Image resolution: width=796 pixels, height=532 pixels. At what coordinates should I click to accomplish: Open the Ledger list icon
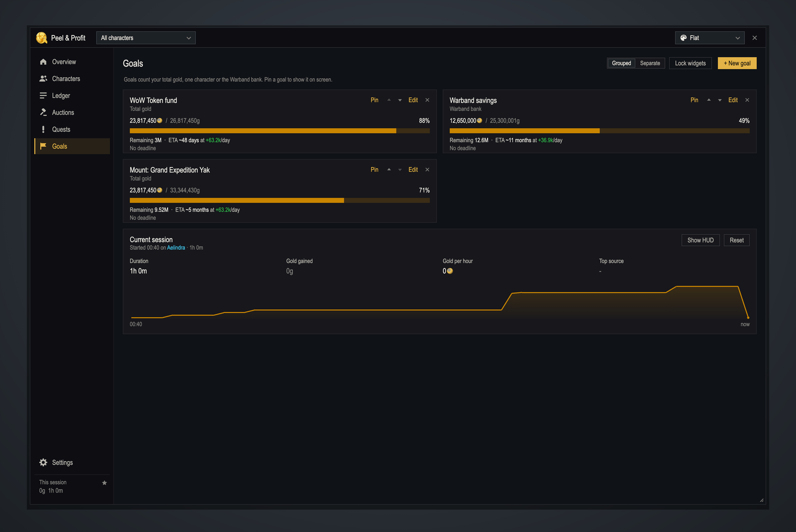click(x=43, y=95)
